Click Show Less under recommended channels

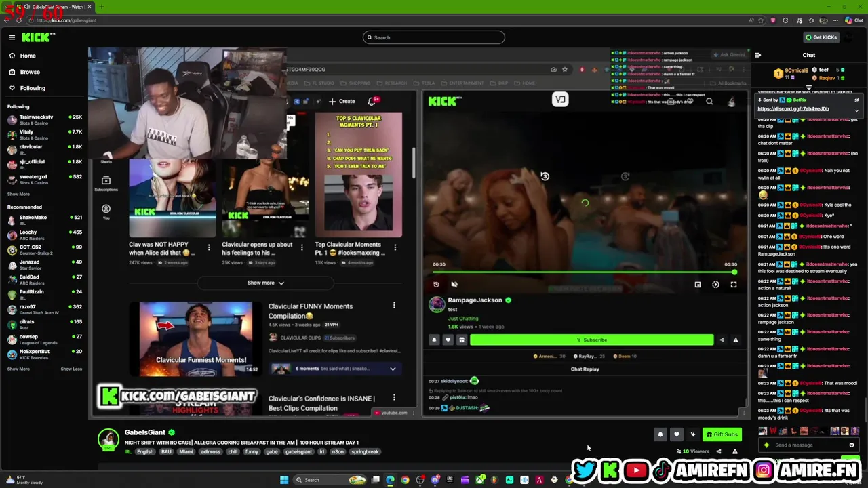click(x=71, y=369)
